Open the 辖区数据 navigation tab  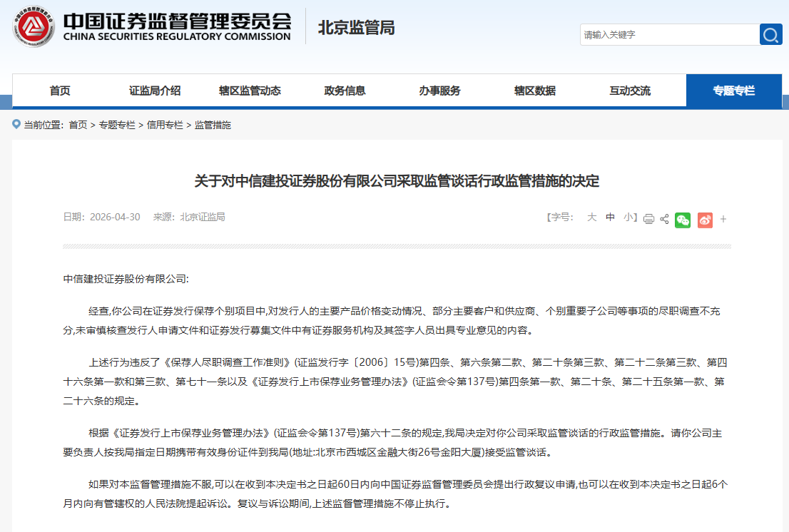click(x=535, y=91)
